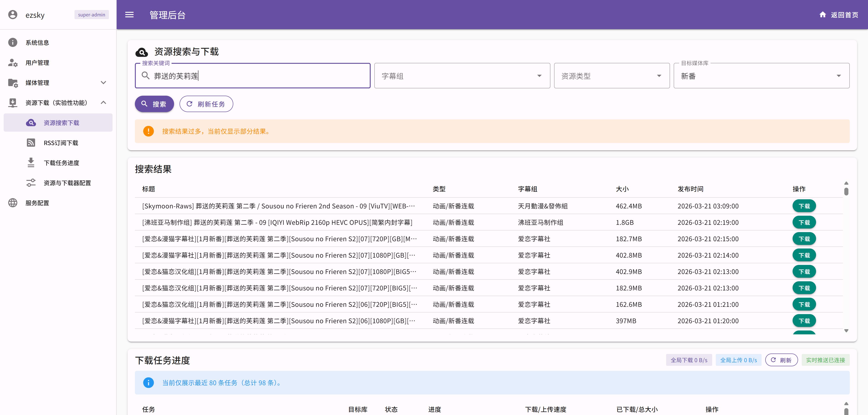868x415 pixels.
Task: Expand the 媒体管理 submenu chevron
Action: pos(103,82)
